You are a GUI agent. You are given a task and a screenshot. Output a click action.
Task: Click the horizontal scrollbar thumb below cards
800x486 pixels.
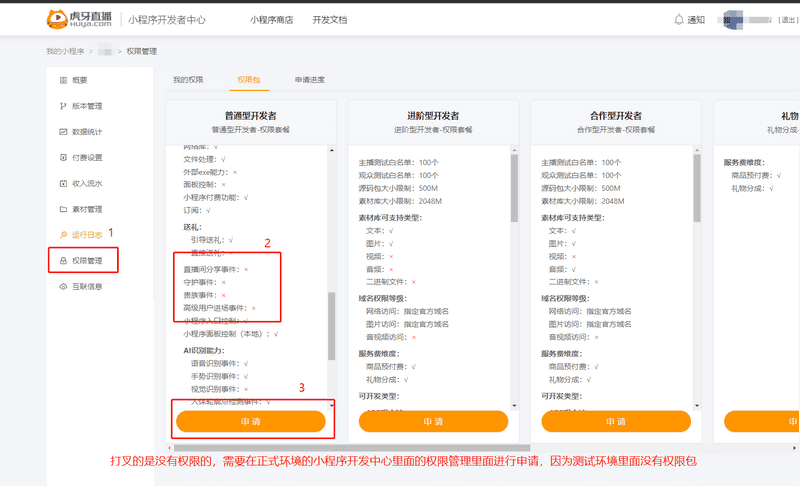352,448
